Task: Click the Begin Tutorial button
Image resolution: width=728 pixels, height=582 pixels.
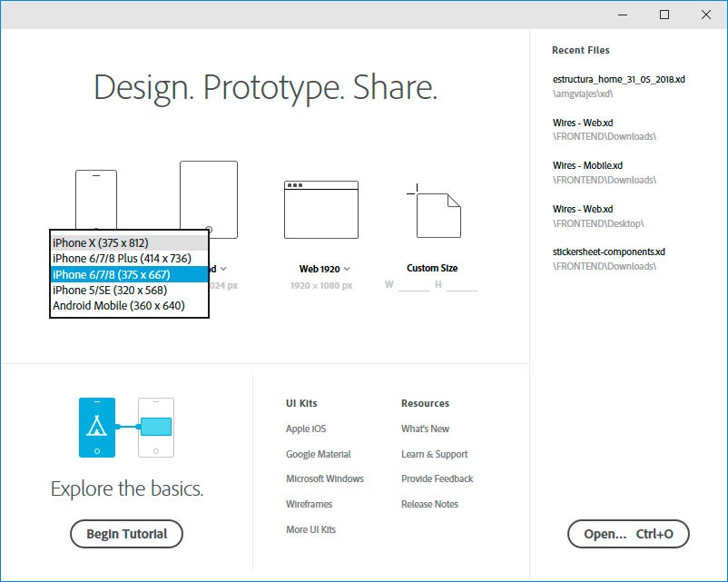Action: pos(127,534)
